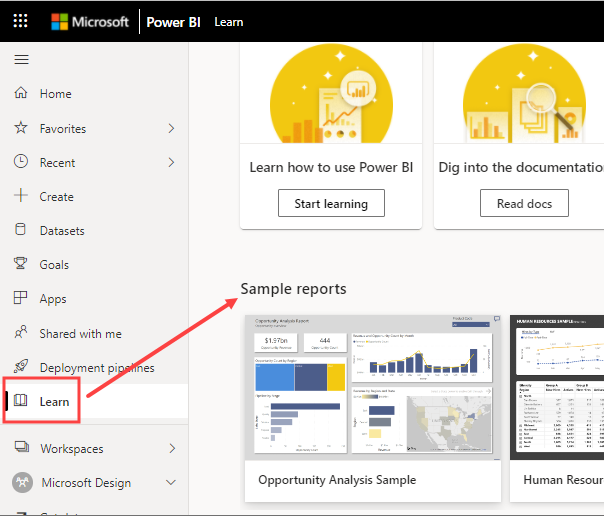The height and width of the screenshot is (516, 604).
Task: Click the Deployment pipelines rocket icon
Action: point(20,367)
